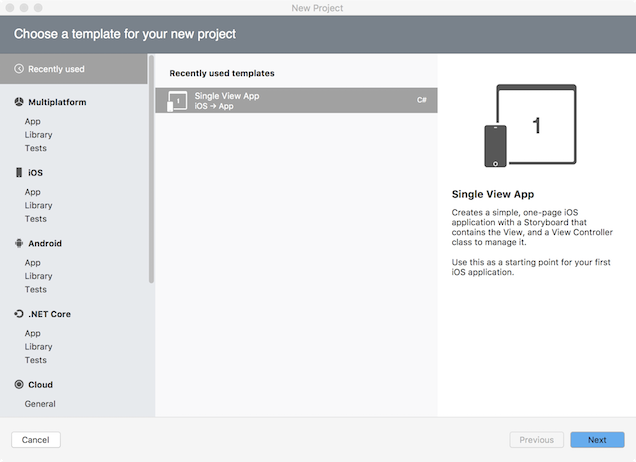Select Tests under iOS
Image resolution: width=636 pixels, height=462 pixels.
click(36, 219)
